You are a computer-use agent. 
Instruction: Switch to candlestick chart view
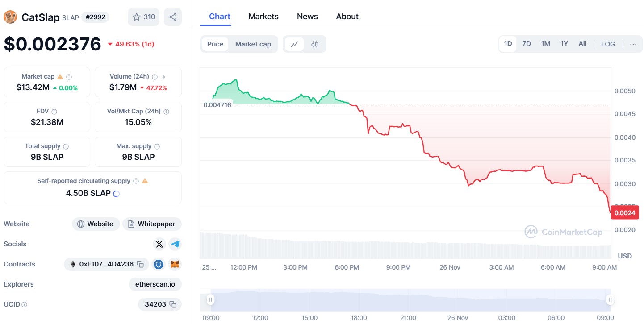315,44
